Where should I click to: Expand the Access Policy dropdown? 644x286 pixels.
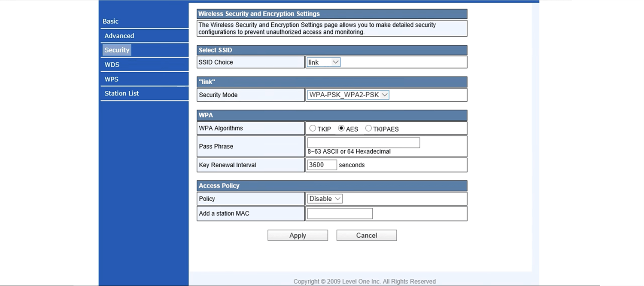(325, 199)
